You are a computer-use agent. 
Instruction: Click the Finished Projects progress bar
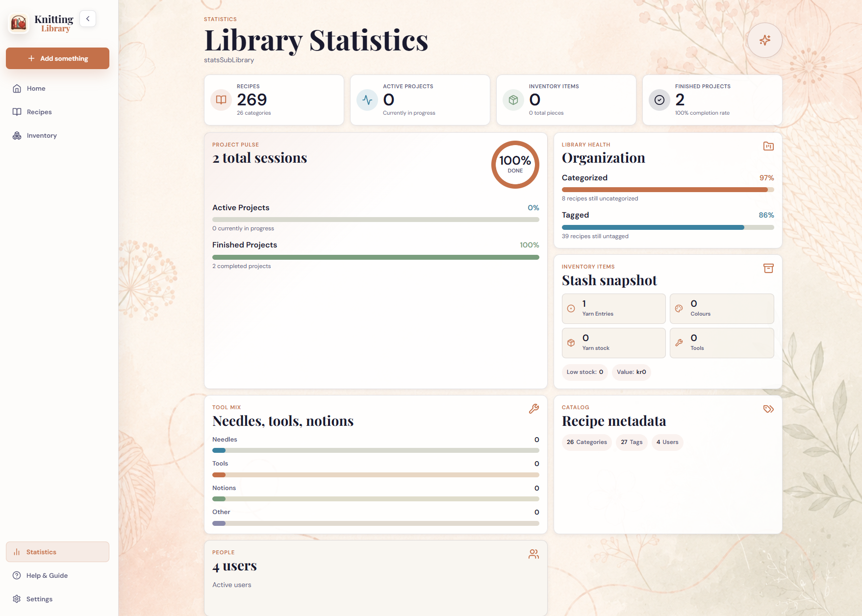(376, 257)
